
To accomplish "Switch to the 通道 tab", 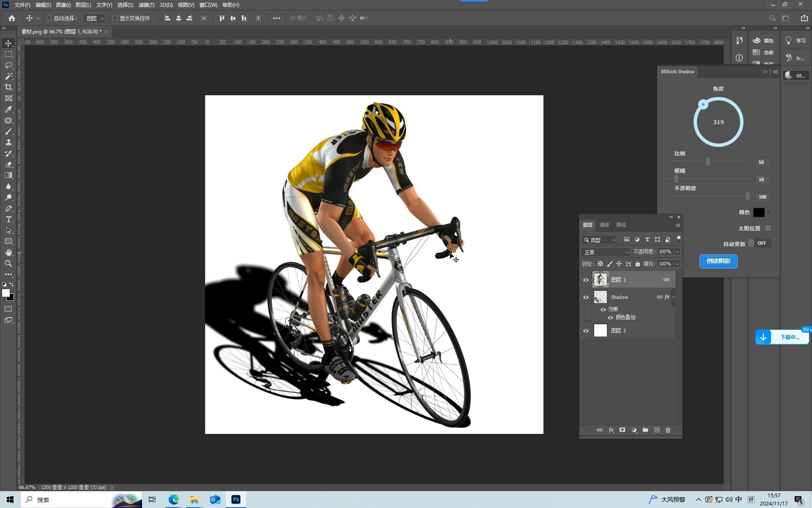I will [x=604, y=225].
